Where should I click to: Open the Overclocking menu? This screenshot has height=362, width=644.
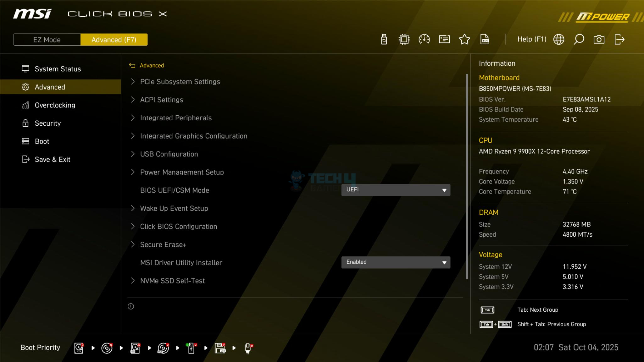pyautogui.click(x=55, y=105)
